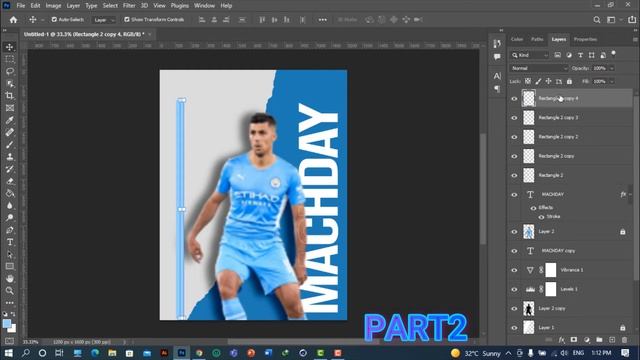Select the Rectangular Marquee tool
The height and width of the screenshot is (360, 640).
9,59
